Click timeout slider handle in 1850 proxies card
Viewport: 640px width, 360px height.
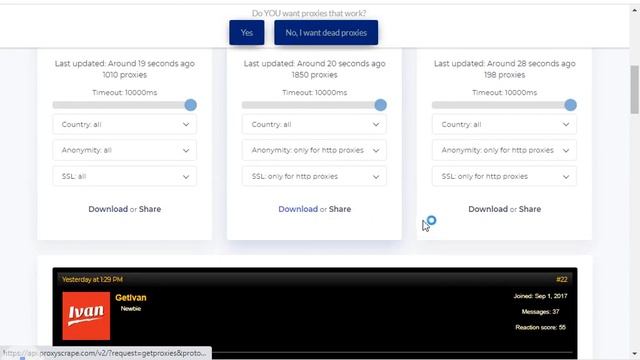[x=380, y=105]
